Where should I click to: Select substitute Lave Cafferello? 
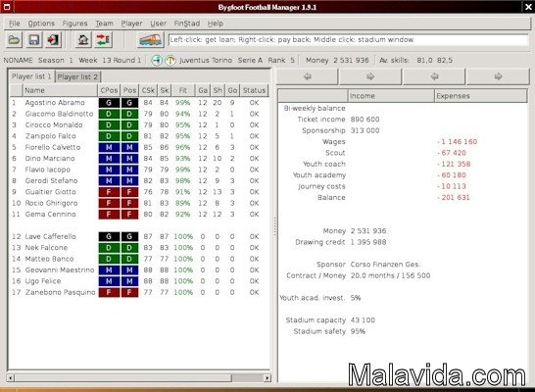point(139,236)
